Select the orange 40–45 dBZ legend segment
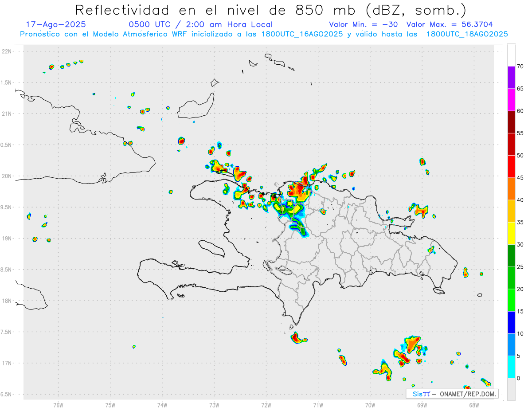 [511, 188]
